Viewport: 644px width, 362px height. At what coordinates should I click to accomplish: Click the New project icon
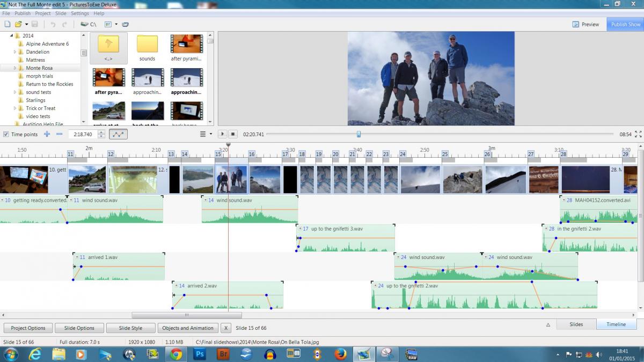coord(7,24)
